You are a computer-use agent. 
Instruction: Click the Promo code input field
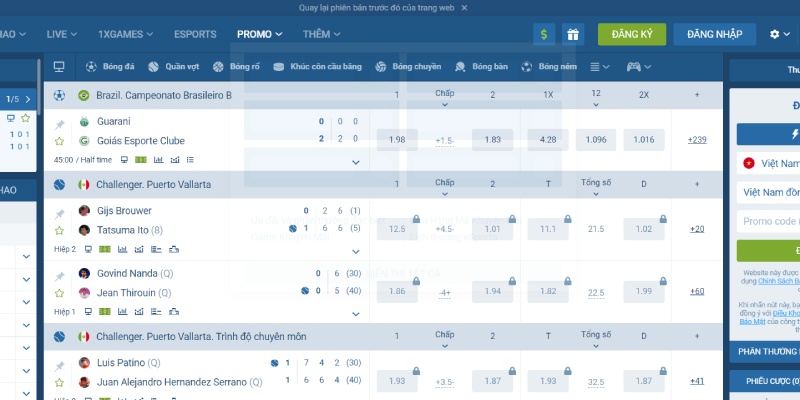click(768, 222)
